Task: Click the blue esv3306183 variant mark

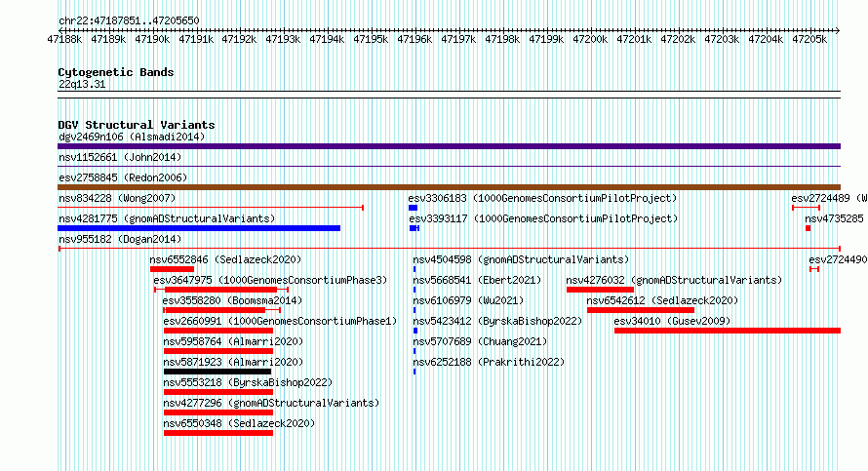Action: pos(413,208)
